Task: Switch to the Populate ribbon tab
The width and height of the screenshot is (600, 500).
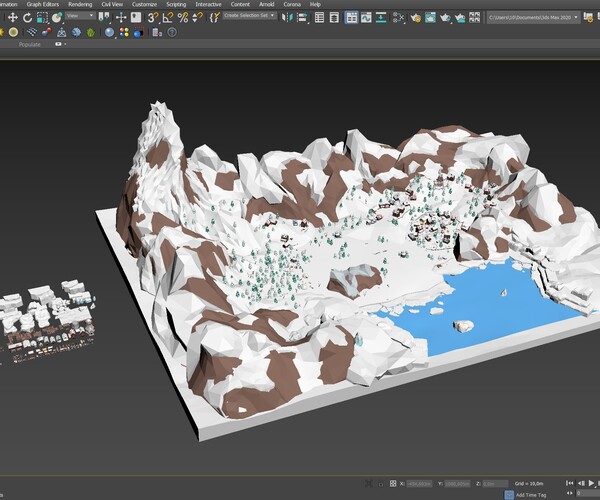Action: pyautogui.click(x=29, y=44)
